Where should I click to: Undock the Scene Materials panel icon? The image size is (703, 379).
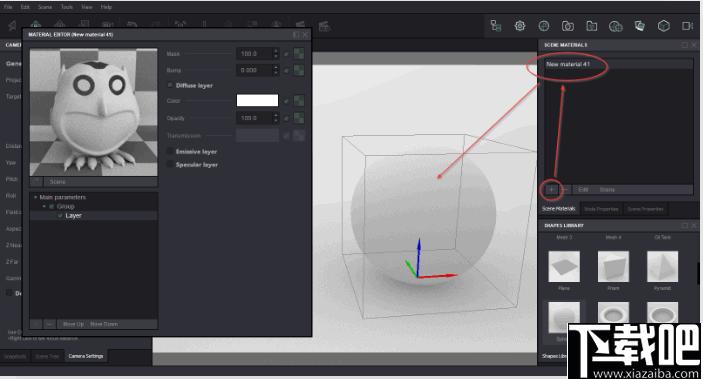tap(685, 45)
